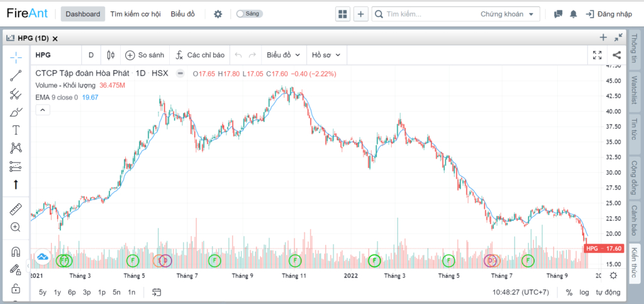Open the candlestick chart style picker

[111, 55]
